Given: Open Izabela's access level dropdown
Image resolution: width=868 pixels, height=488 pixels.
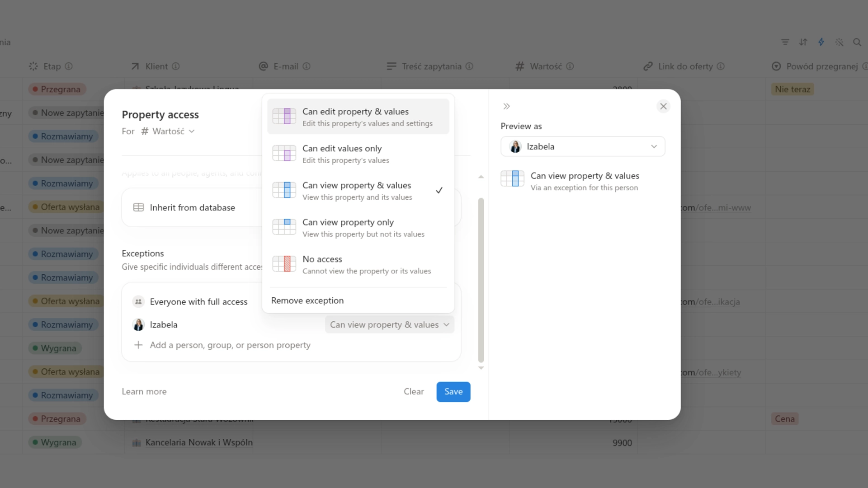Looking at the screenshot, I should click(x=389, y=324).
